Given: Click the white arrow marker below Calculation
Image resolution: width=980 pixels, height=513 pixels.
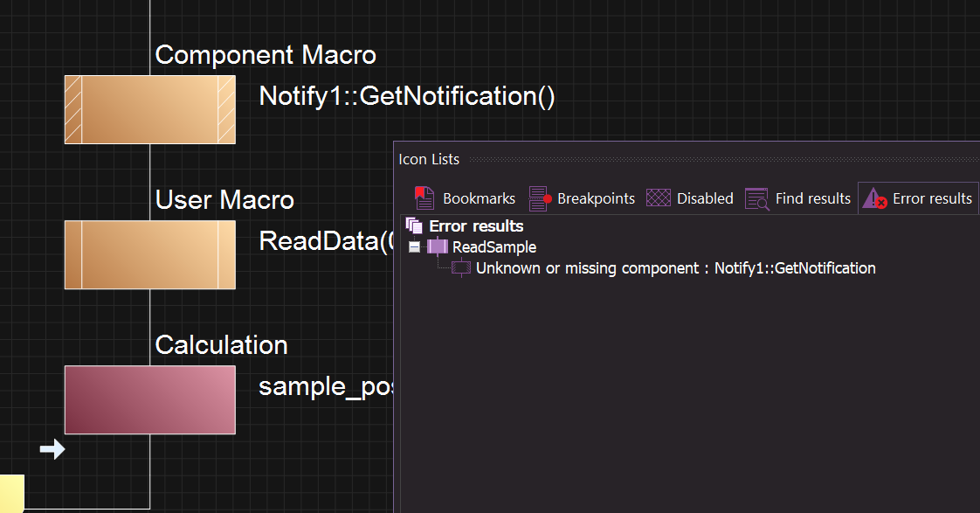Looking at the screenshot, I should point(52,449).
